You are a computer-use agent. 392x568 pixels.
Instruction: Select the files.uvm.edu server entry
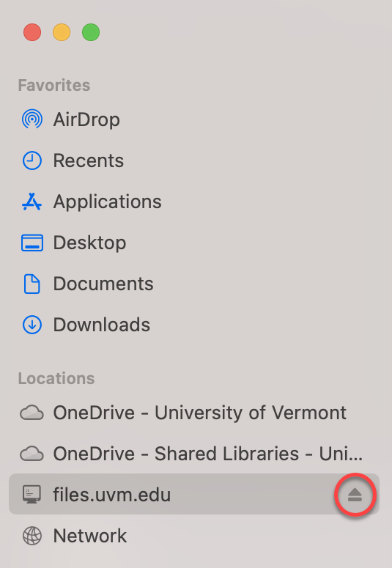194,495
